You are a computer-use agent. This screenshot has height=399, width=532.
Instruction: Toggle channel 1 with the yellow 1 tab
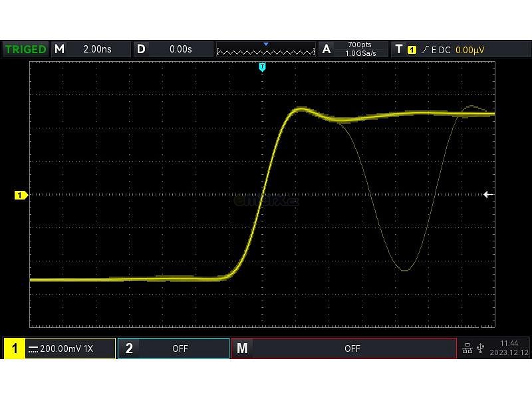point(15,348)
